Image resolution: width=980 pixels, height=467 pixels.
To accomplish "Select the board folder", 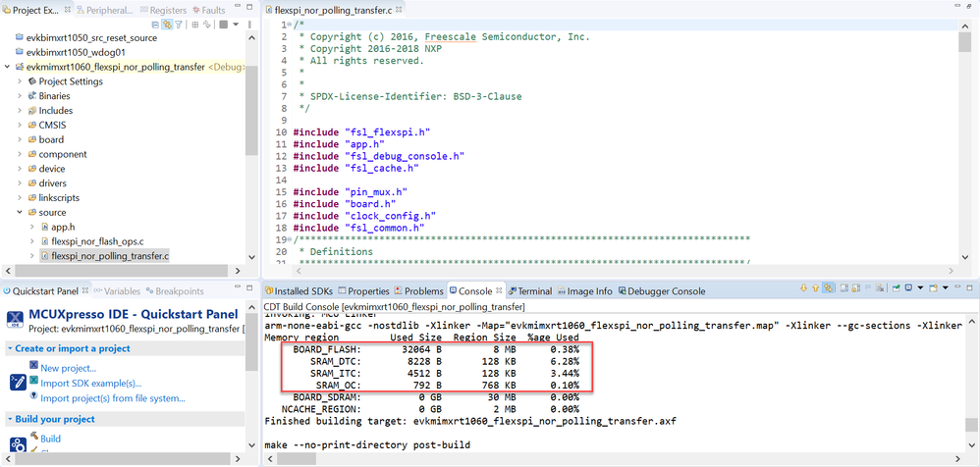I will pos(51,140).
